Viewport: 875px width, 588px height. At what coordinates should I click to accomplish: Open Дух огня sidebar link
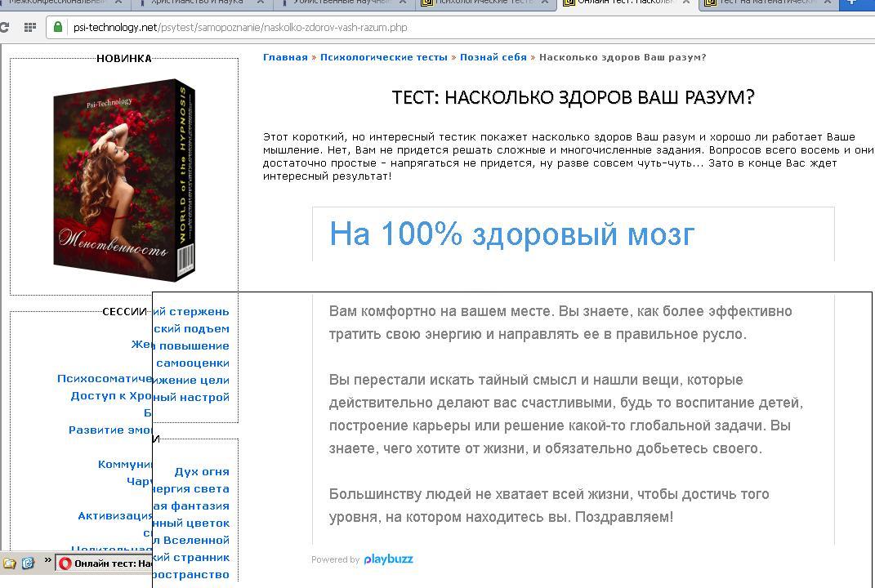click(x=201, y=472)
